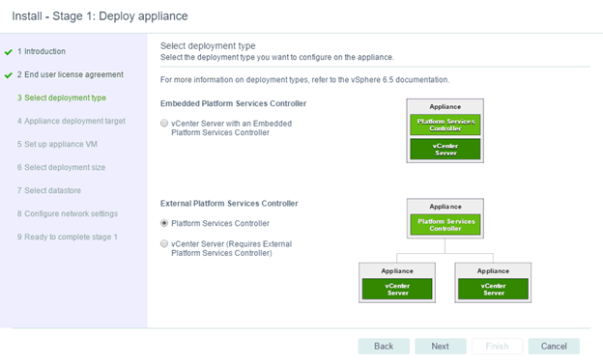Click the 'Install - Stage 1: Deploy appliance' title
This screenshot has width=603, height=364.
100,16
